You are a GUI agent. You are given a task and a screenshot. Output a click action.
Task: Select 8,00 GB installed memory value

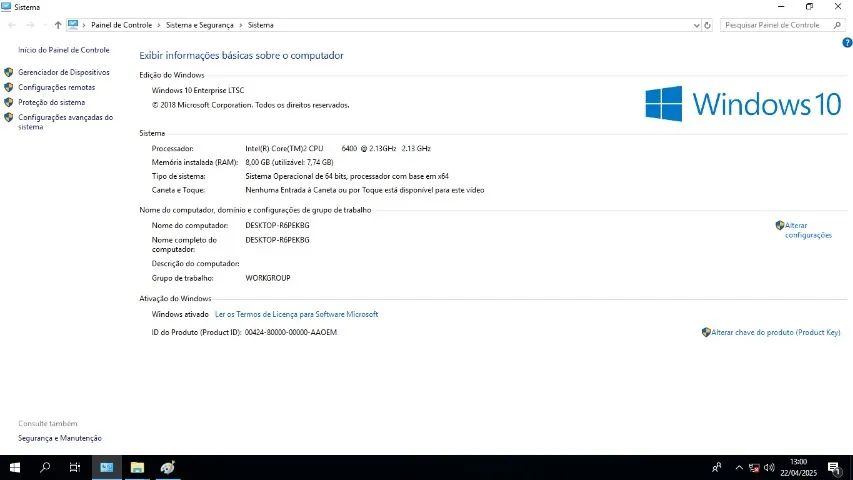[x=289, y=162]
